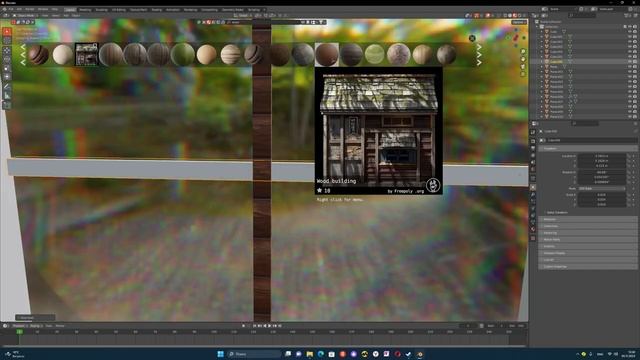This screenshot has width=640, height=360.
Task: Open the Output properties tab
Action: (x=533, y=148)
